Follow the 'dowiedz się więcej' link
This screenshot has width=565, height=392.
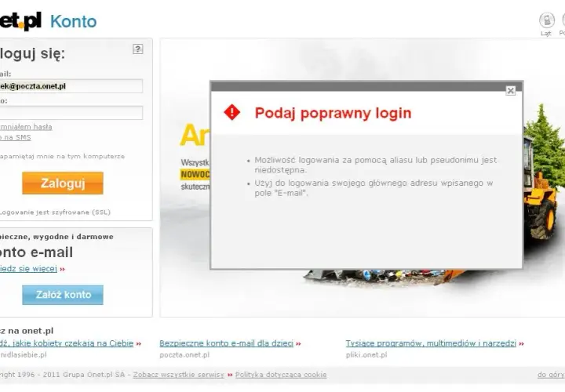(28, 269)
